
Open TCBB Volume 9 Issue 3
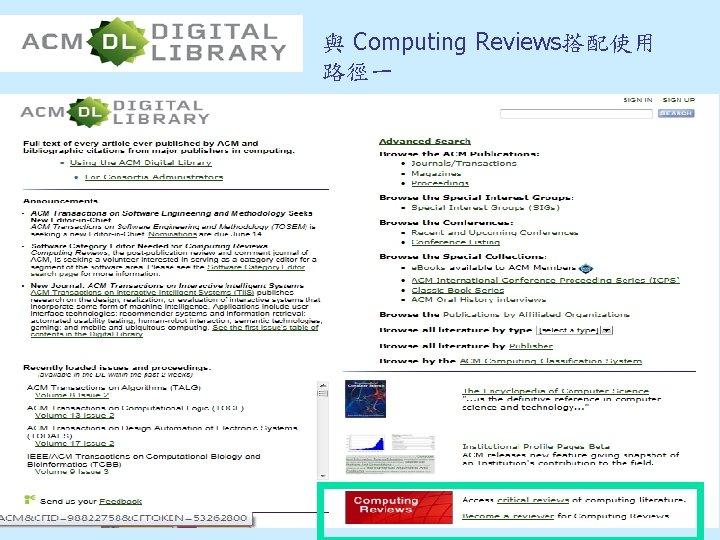pyautogui.click(x=72, y=472)
